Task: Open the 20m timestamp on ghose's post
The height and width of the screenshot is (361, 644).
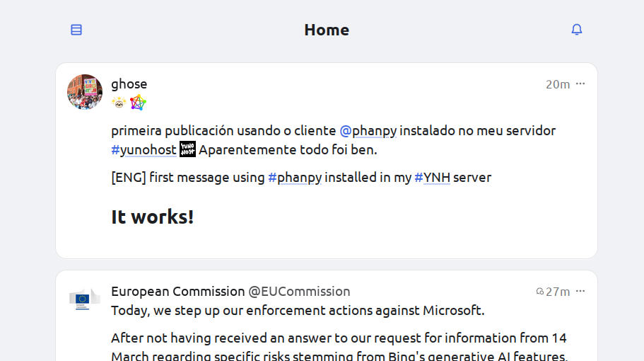Action: pyautogui.click(x=557, y=84)
